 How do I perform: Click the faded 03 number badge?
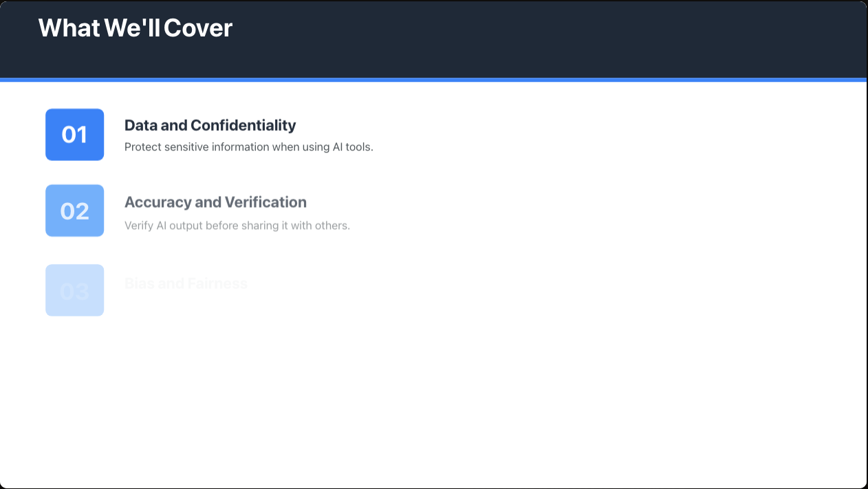click(x=74, y=290)
